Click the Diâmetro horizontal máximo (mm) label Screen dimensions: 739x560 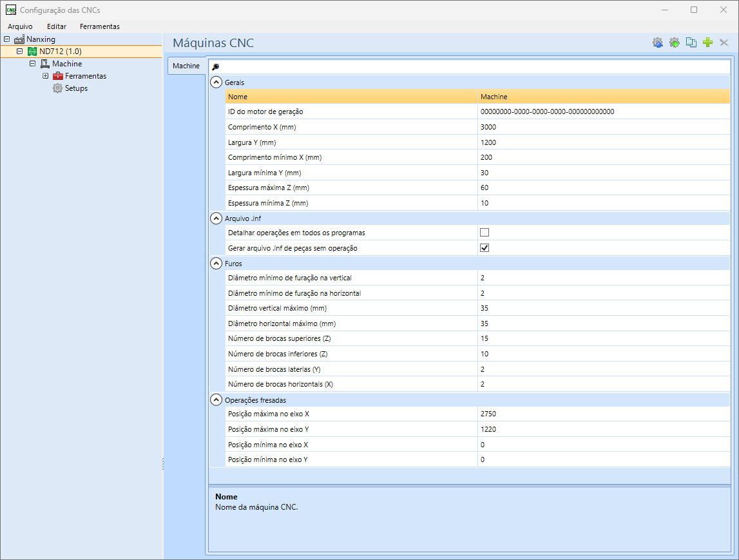tap(282, 323)
